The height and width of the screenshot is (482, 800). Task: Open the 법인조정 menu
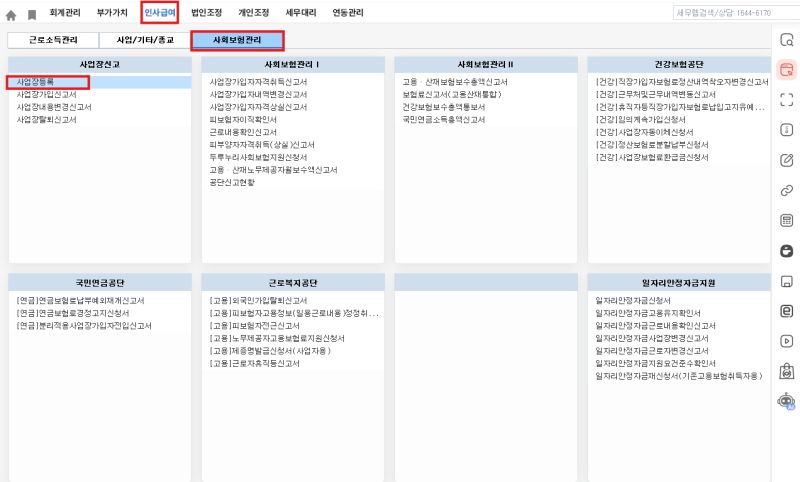point(206,13)
